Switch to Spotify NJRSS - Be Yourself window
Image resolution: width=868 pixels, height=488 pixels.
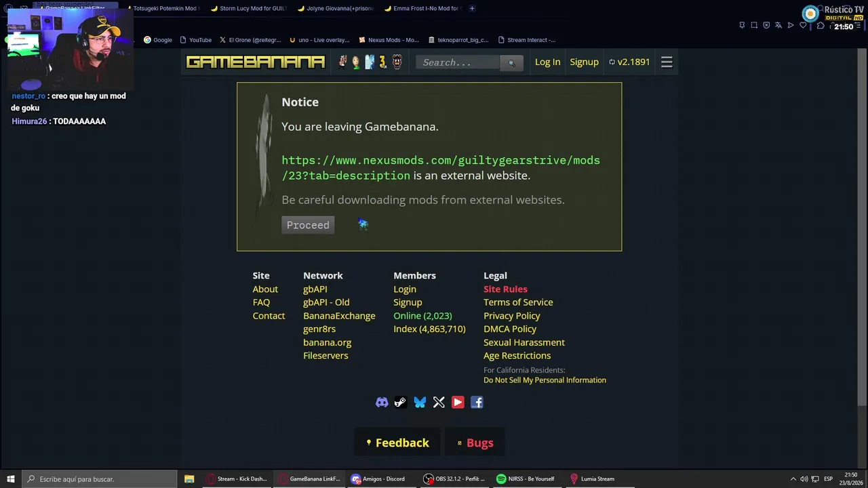click(526, 479)
